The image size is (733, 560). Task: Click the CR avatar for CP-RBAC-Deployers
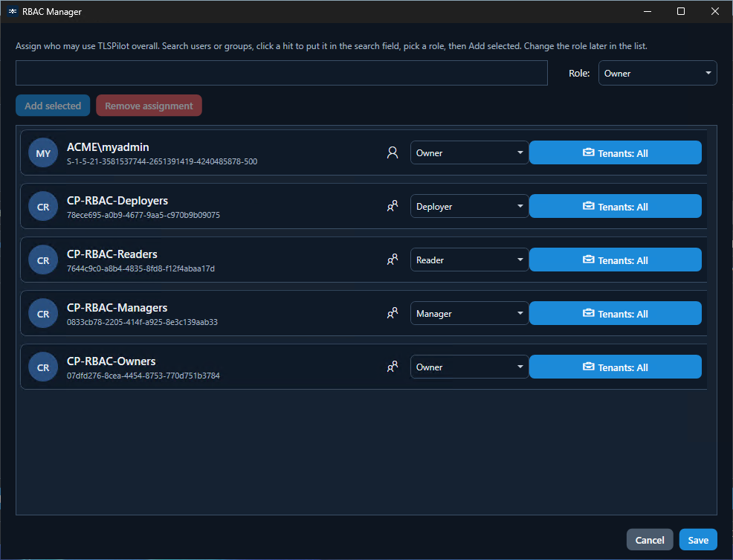click(43, 206)
